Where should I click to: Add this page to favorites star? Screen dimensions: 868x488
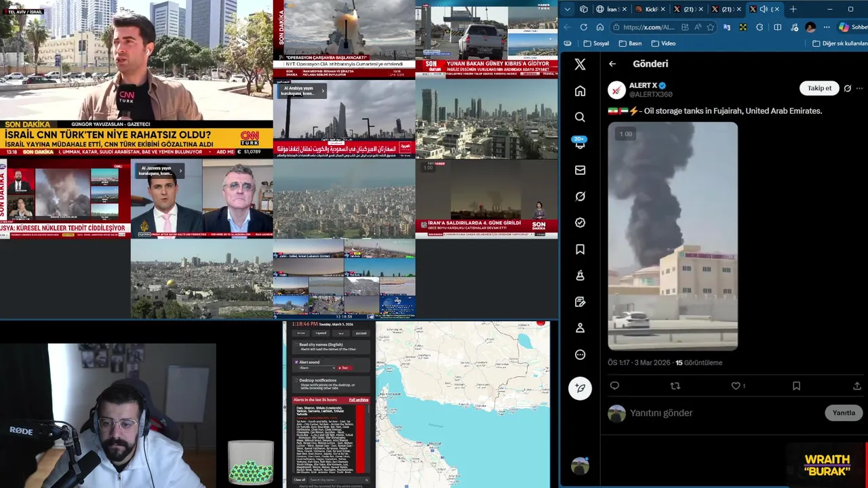tap(711, 27)
